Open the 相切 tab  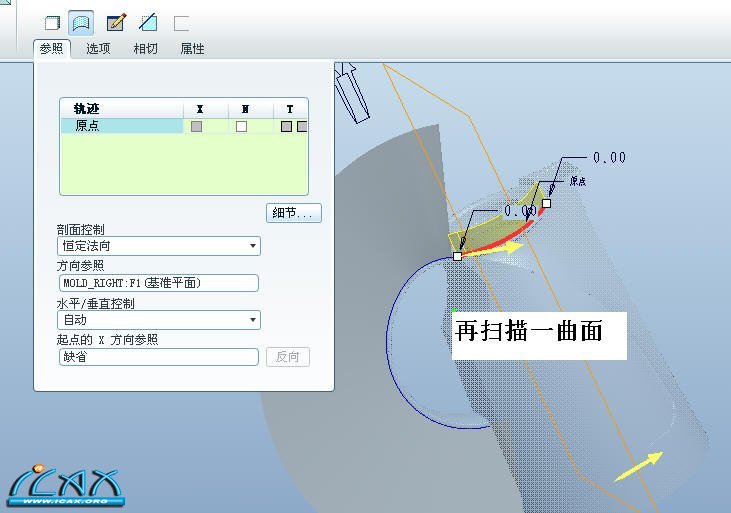point(145,49)
